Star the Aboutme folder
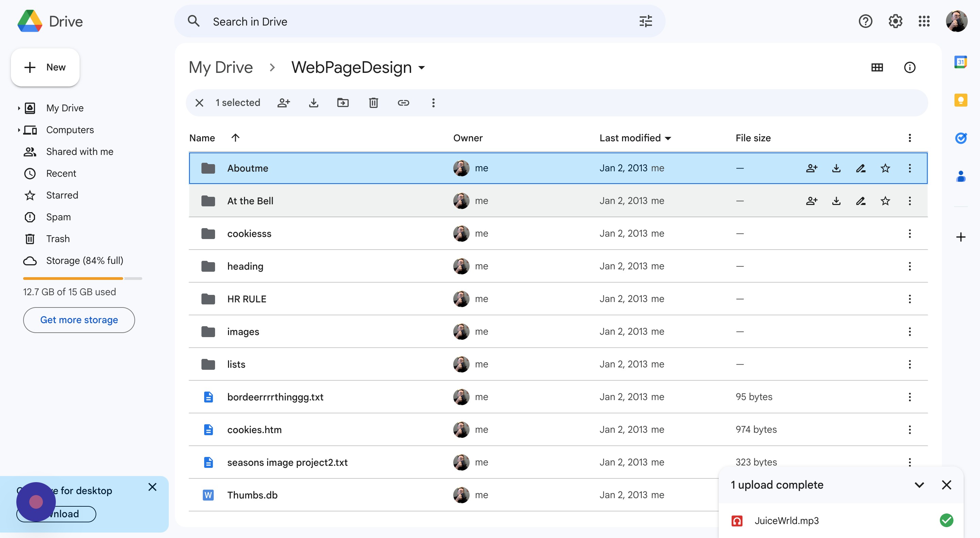This screenshot has width=980, height=538. click(x=885, y=168)
